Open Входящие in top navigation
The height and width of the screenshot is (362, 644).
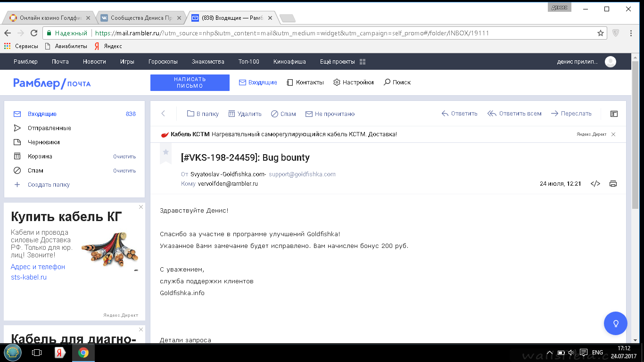click(x=258, y=82)
